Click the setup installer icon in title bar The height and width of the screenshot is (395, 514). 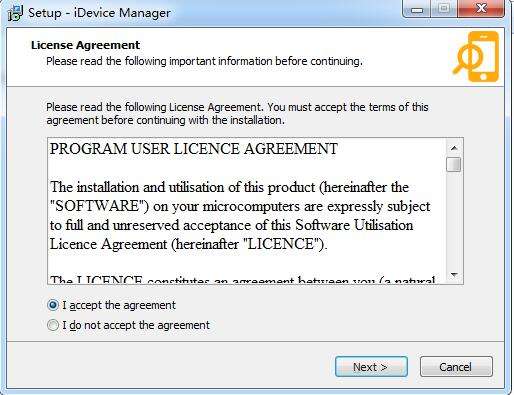[x=15, y=13]
